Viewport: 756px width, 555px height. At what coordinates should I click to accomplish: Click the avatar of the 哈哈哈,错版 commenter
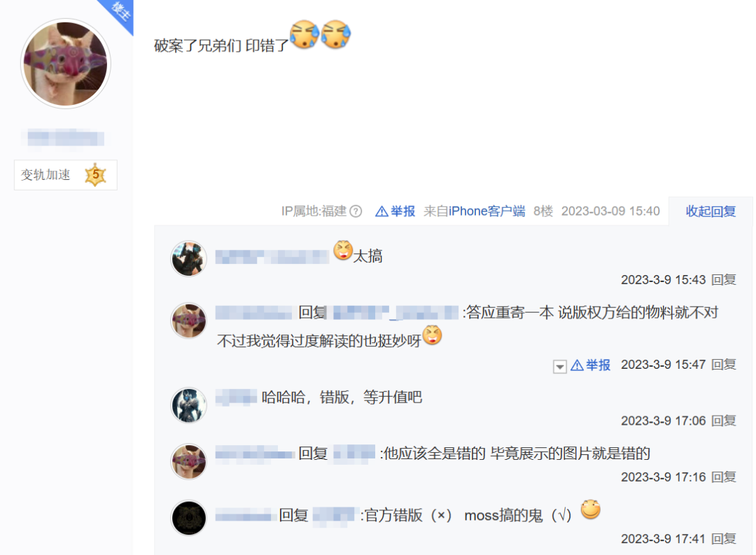point(189,405)
